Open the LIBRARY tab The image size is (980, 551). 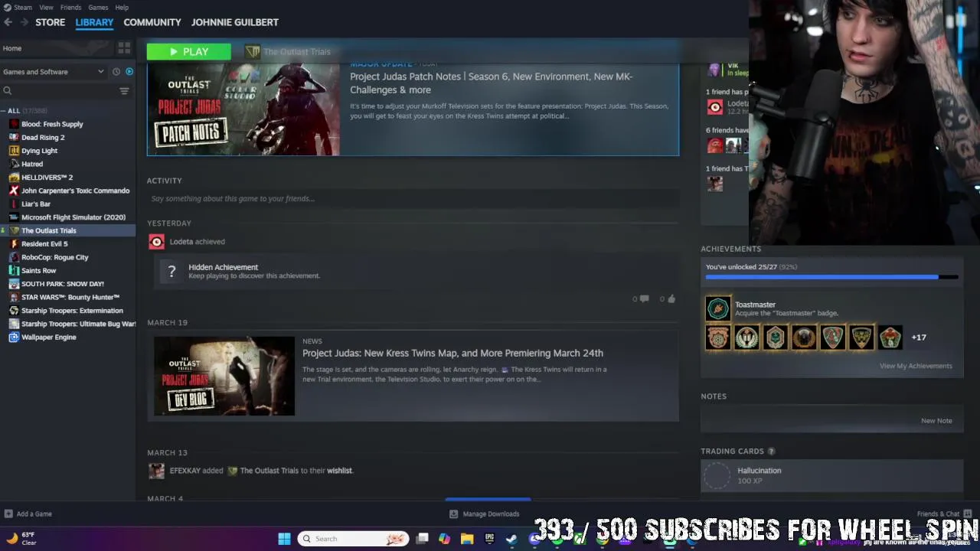pyautogui.click(x=94, y=22)
